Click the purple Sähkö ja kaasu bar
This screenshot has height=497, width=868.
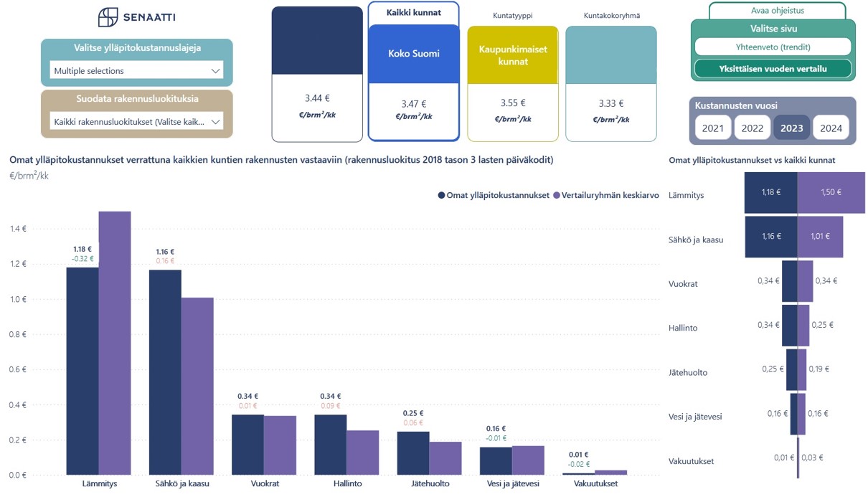[x=197, y=386]
